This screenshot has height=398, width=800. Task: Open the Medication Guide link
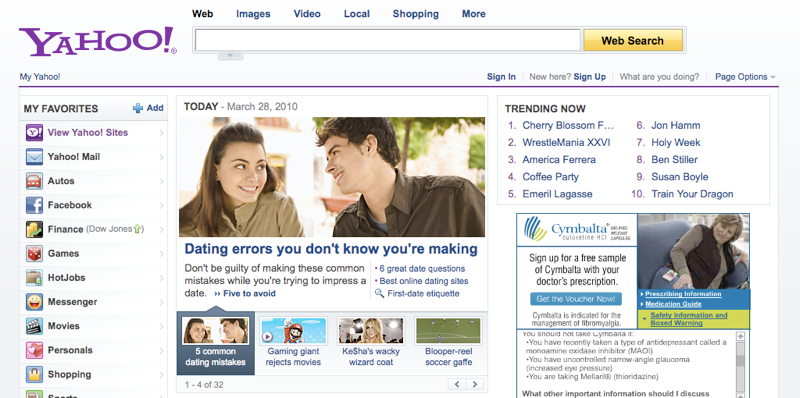pos(673,304)
